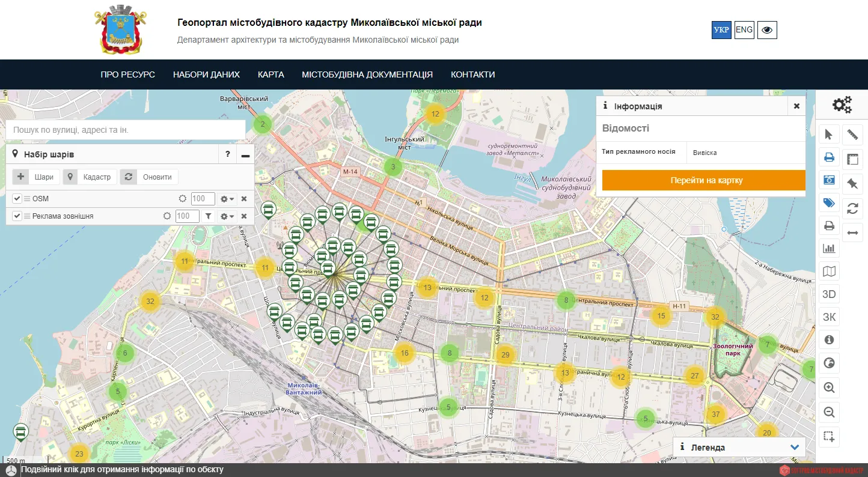Click the green cluster marker 3
The height and width of the screenshot is (477, 868).
[x=393, y=167]
